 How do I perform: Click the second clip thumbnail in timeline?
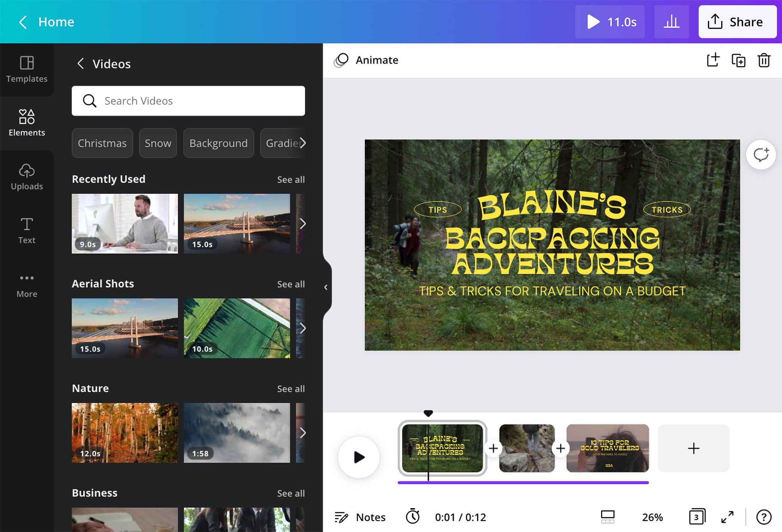[x=526, y=448]
